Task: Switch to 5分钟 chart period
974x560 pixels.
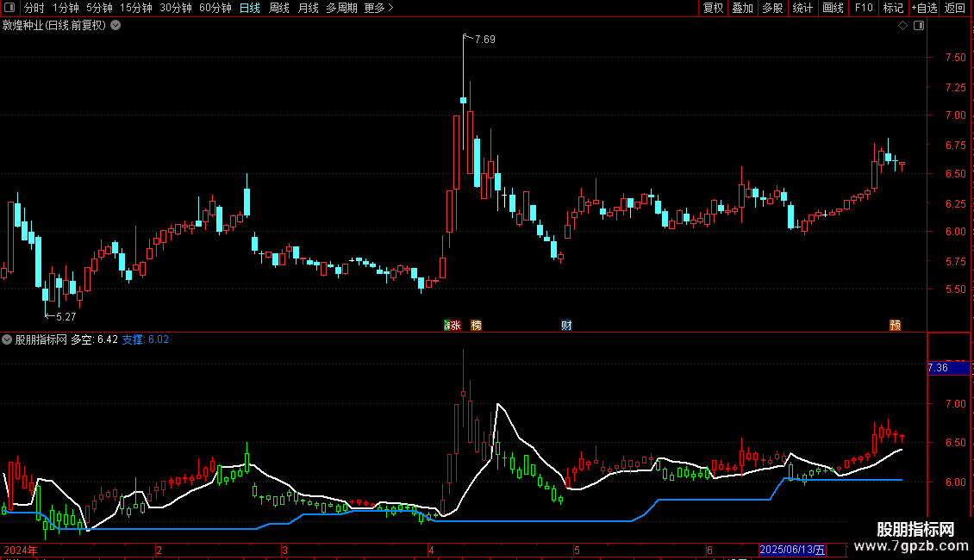Action: [x=99, y=8]
